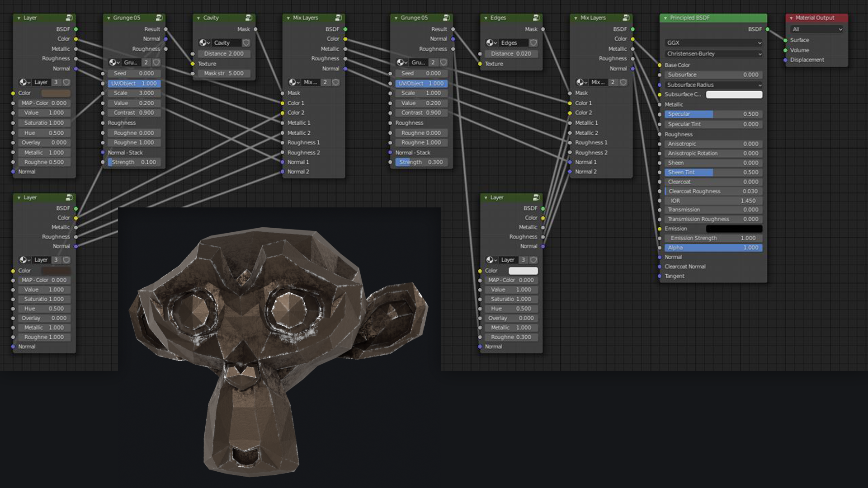Open browse icon on Layer node with dark brown Color

[24, 260]
